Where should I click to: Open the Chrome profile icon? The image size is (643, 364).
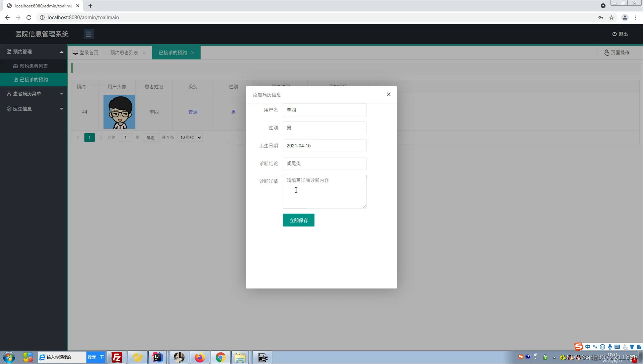pos(625,17)
